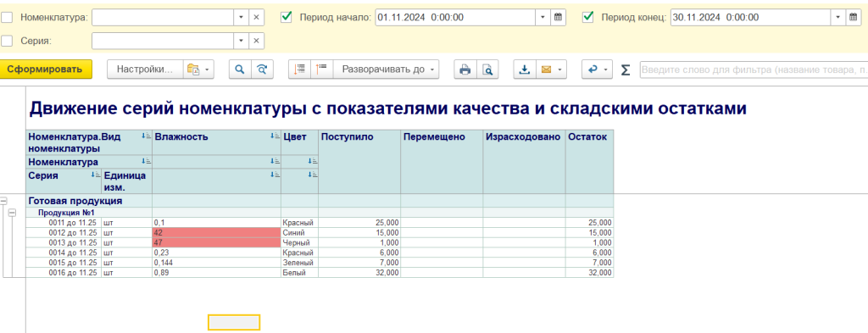Click the sort icon in Номенклатура header row
The image size is (868, 333).
click(x=146, y=162)
